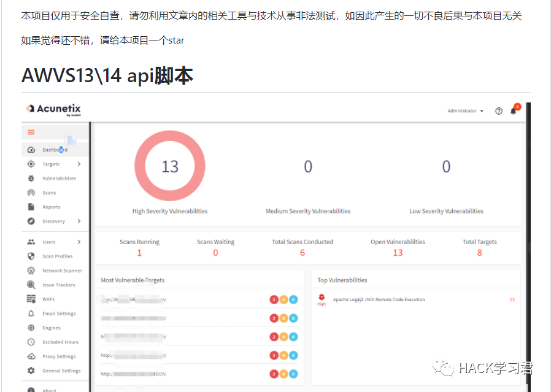The image size is (551, 392).
Task: Open the Administrator user dropdown
Action: point(465,111)
